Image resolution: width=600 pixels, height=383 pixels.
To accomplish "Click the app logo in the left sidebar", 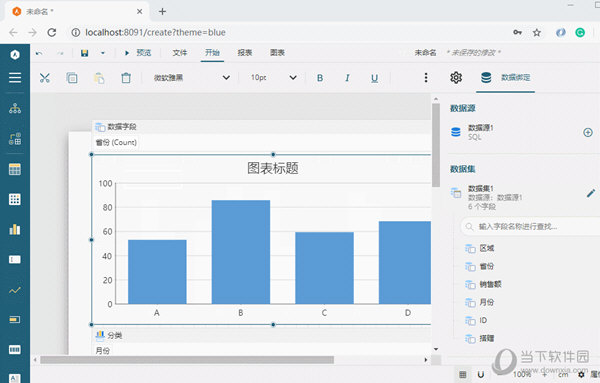I will click(15, 54).
